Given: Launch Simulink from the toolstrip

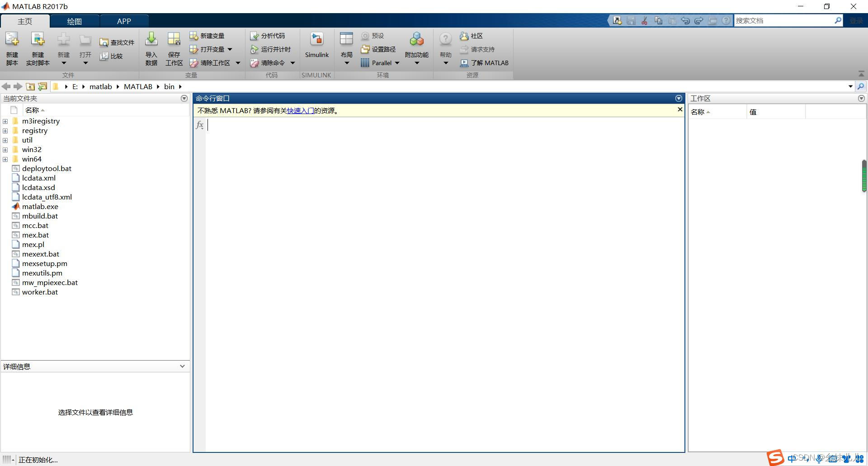Looking at the screenshot, I should click(x=317, y=45).
